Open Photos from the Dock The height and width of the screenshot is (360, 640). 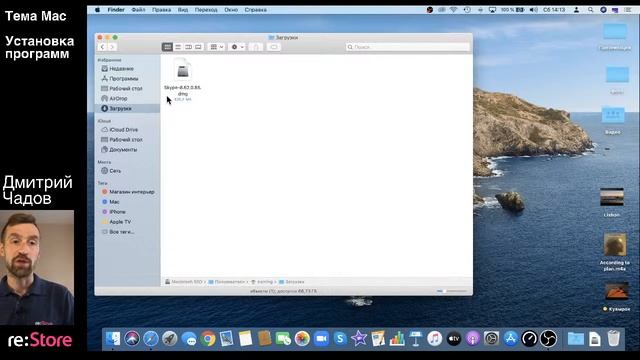[302, 339]
